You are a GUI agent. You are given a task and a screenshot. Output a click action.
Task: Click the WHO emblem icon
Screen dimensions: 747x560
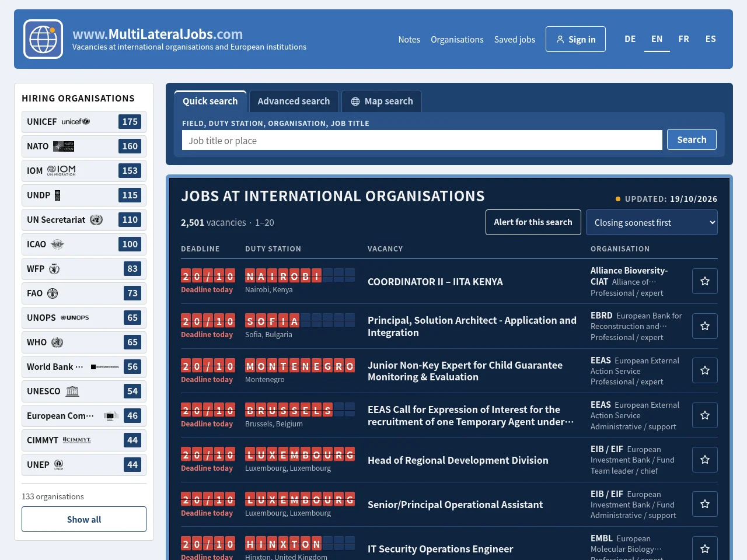(x=57, y=342)
